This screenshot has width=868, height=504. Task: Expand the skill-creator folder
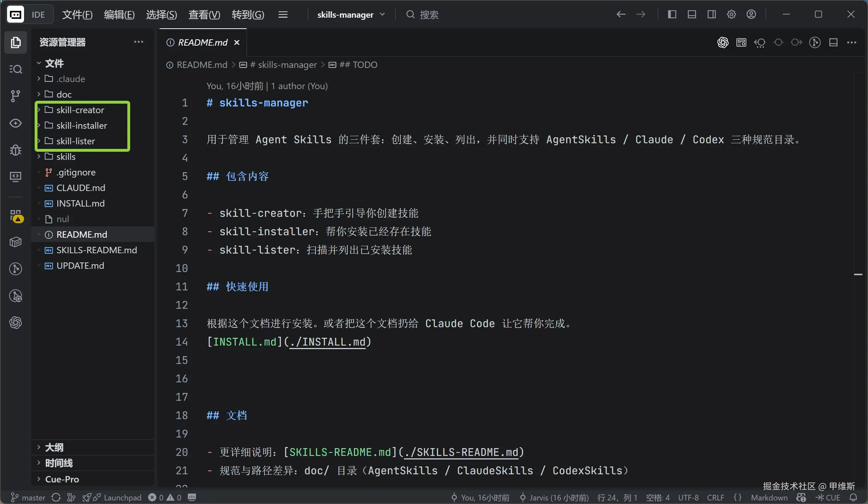point(80,110)
